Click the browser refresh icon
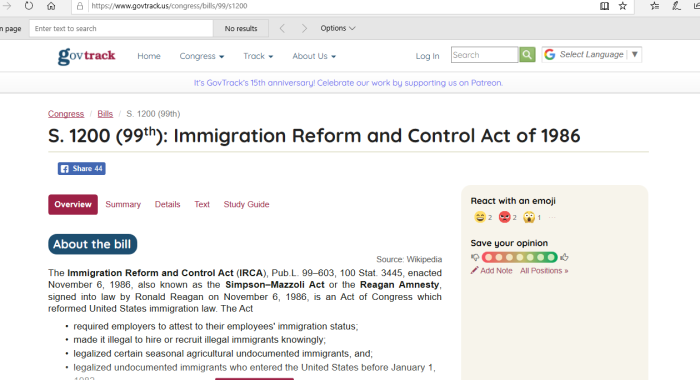Screen dimensions: 700x380 tap(29, 6)
